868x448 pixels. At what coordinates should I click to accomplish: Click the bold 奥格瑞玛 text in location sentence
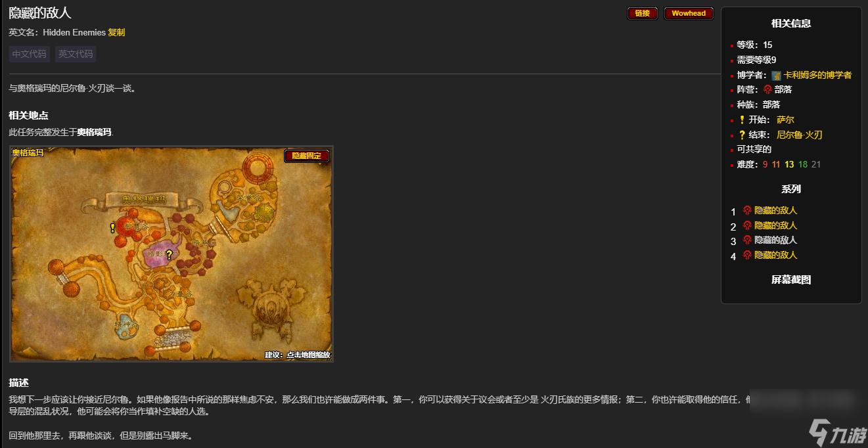[x=95, y=132]
